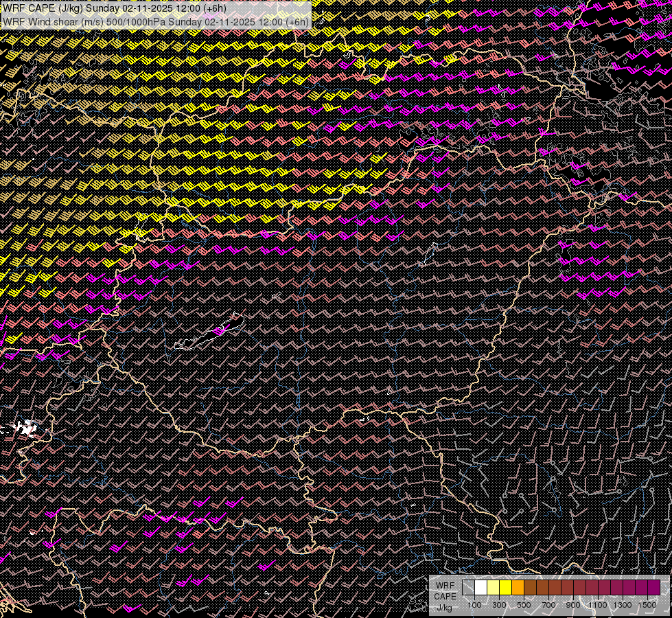The image size is (672, 618).
Task: Click the legend value '1100'
Action: tap(598, 605)
